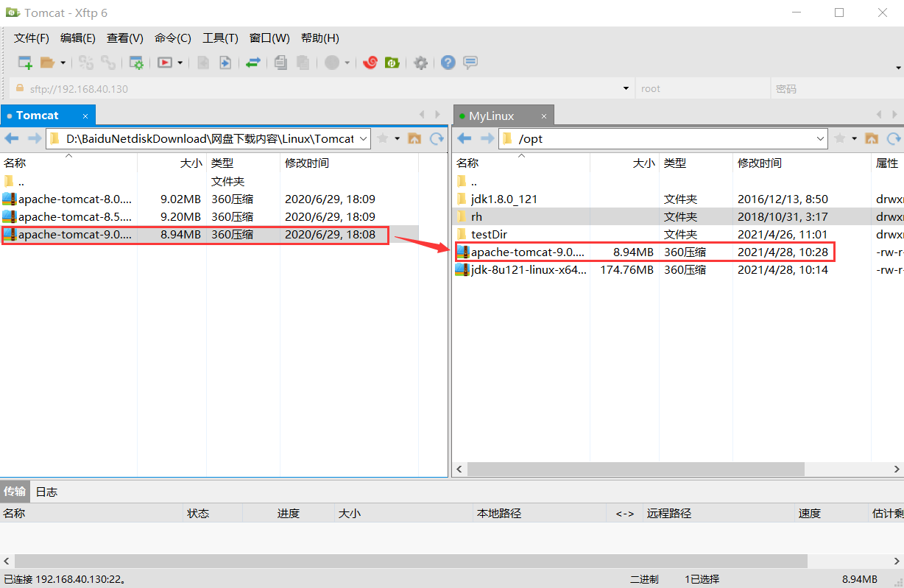
Task: Click the Copy documents toolbar icon
Action: pos(280,63)
